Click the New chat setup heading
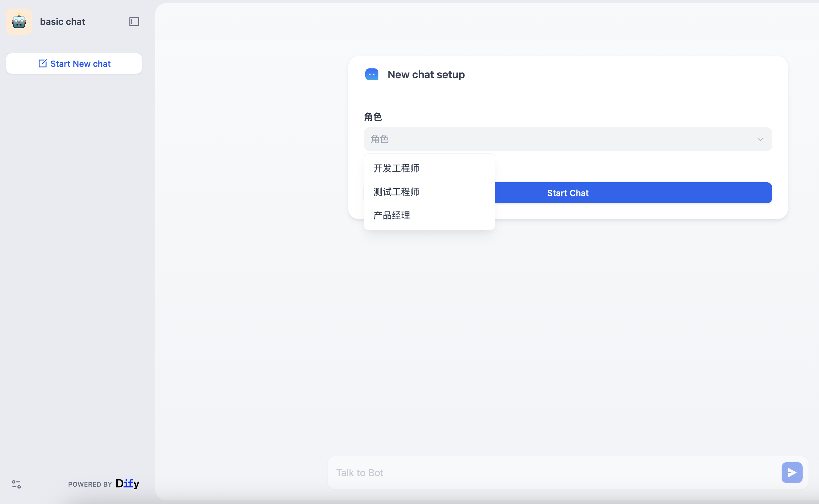The width and height of the screenshot is (819, 504). (x=426, y=74)
